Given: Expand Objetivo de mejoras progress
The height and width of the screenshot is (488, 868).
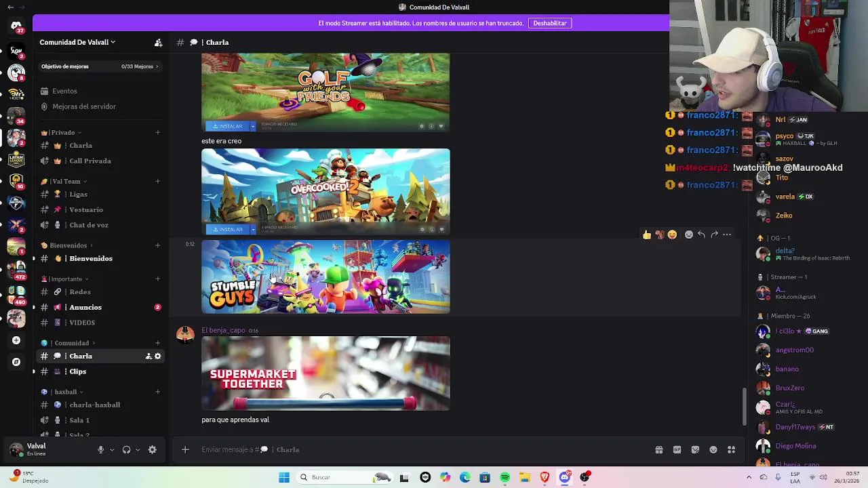Looking at the screenshot, I should pos(99,66).
